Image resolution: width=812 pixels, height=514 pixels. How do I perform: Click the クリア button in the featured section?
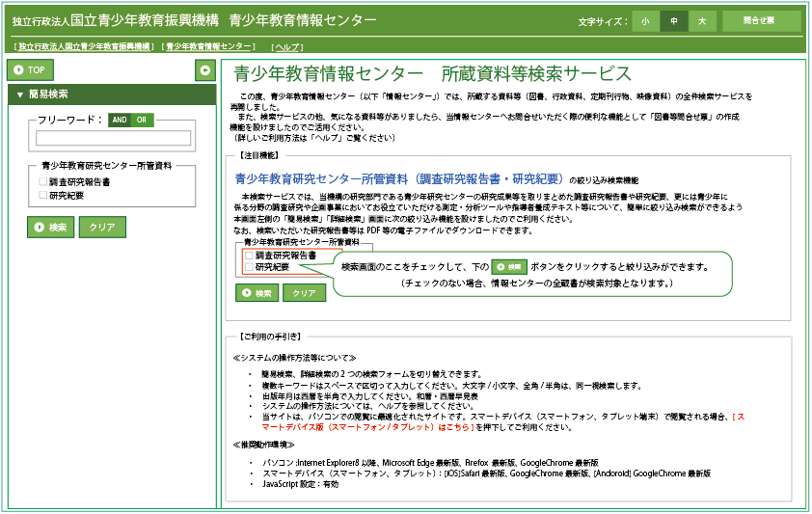305,292
